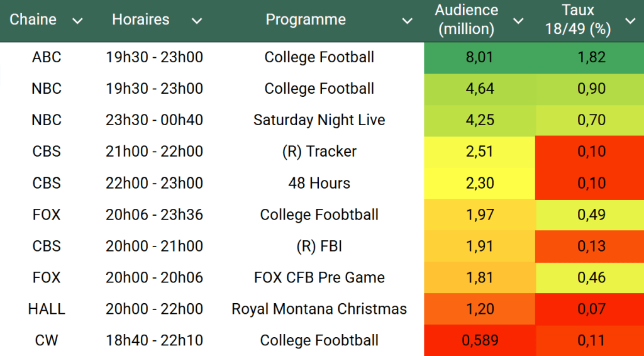644x356 pixels.
Task: Select the FOX CFB Pre Game cell
Action: point(319,277)
